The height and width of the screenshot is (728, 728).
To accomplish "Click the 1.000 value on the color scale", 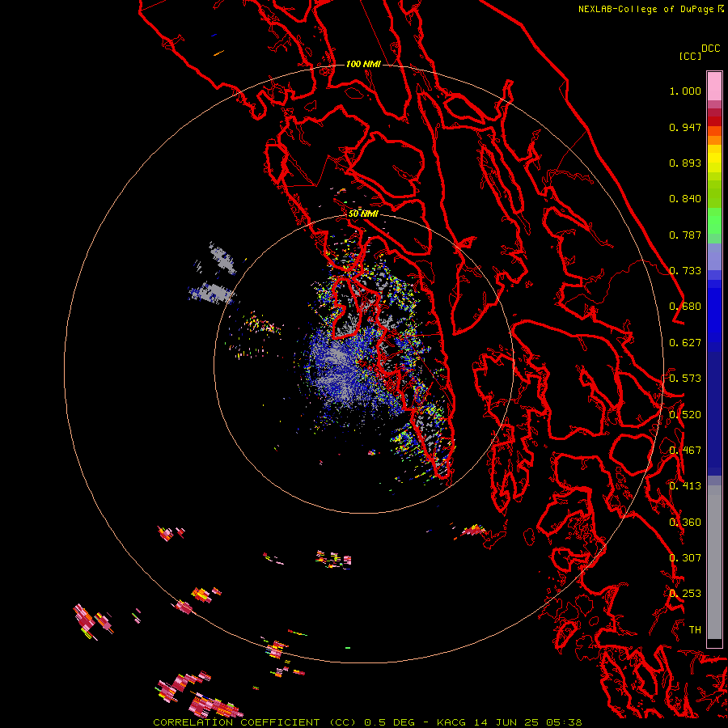I will [685, 91].
